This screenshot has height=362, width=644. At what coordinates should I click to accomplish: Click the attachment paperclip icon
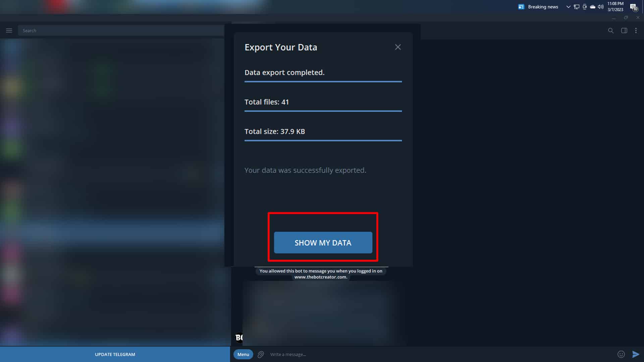[x=261, y=354]
